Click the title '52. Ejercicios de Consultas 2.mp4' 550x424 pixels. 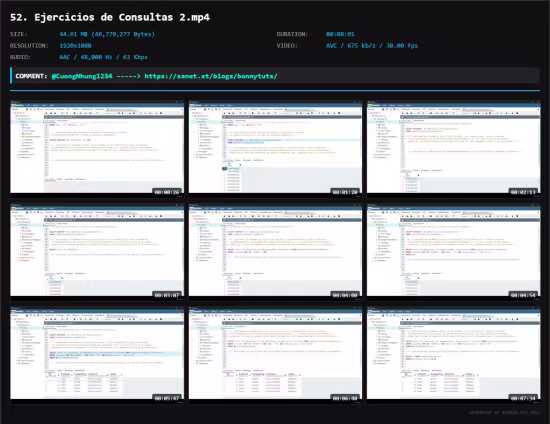[110, 17]
